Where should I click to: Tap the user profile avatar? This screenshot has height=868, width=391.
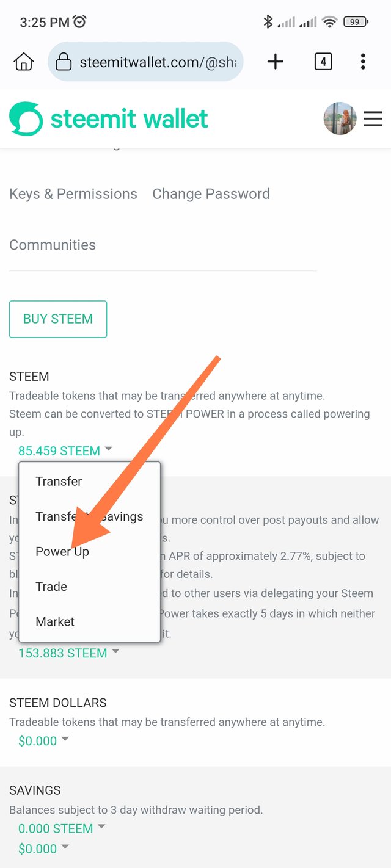[x=340, y=118]
